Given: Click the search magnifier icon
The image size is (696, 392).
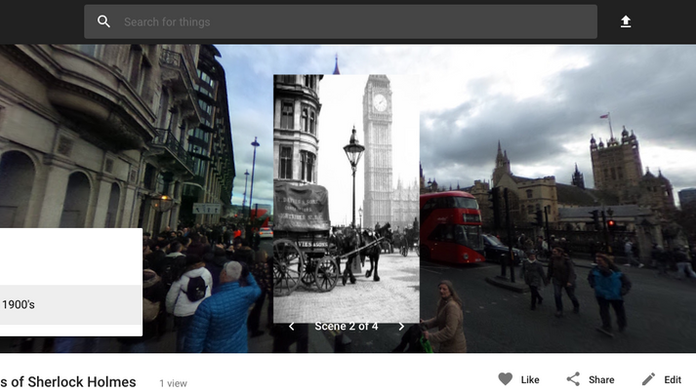Looking at the screenshot, I should coord(103,21).
